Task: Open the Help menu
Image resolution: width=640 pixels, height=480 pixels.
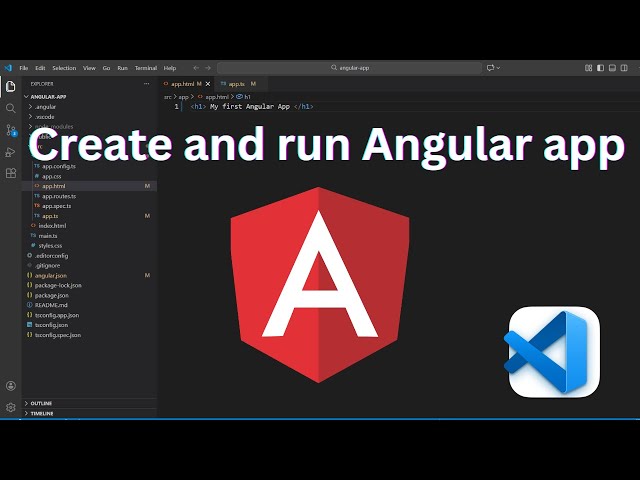Action: (170, 68)
